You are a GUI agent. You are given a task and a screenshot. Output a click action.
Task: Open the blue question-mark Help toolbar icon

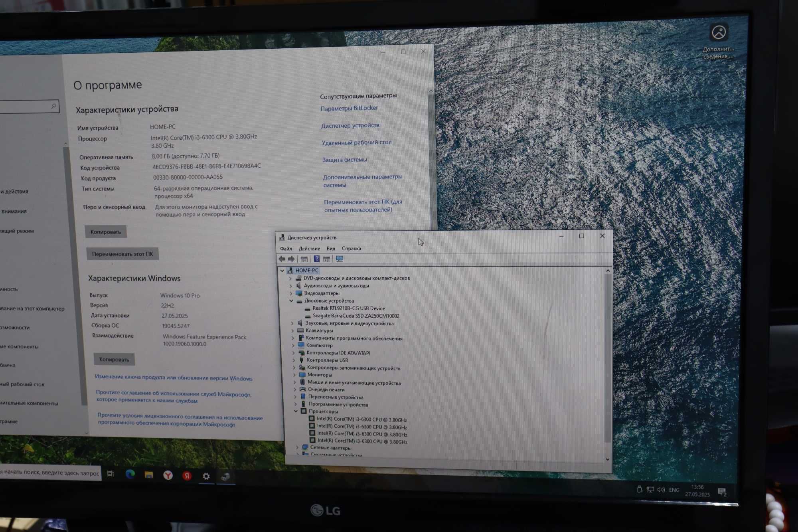tap(317, 259)
